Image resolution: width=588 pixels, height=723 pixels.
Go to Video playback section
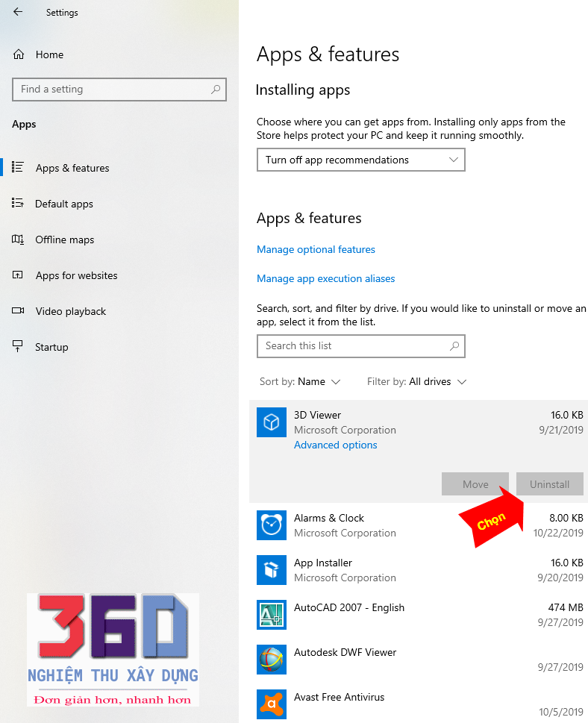click(x=71, y=312)
